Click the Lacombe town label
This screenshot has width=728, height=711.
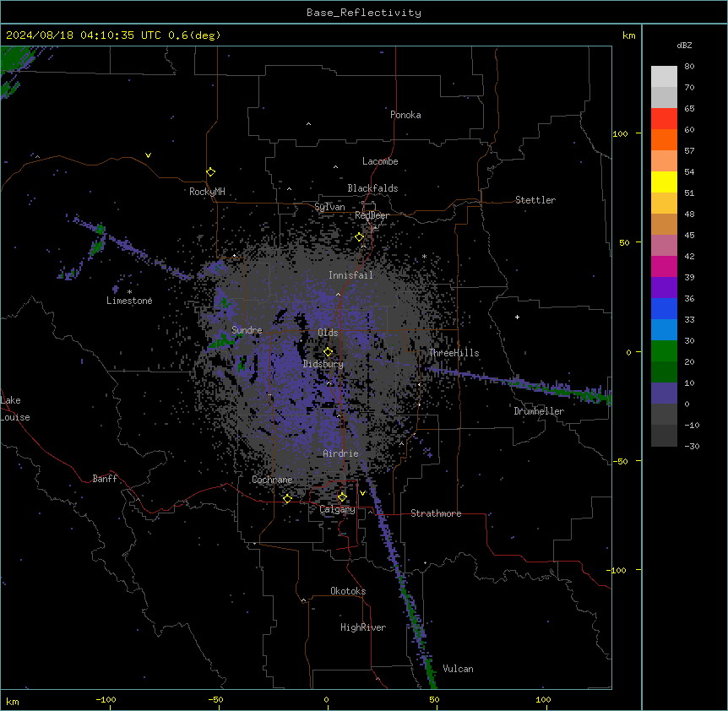coord(380,161)
